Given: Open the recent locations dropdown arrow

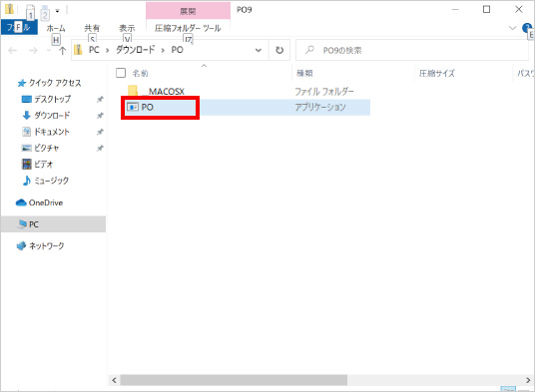Looking at the screenshot, I should [49, 51].
